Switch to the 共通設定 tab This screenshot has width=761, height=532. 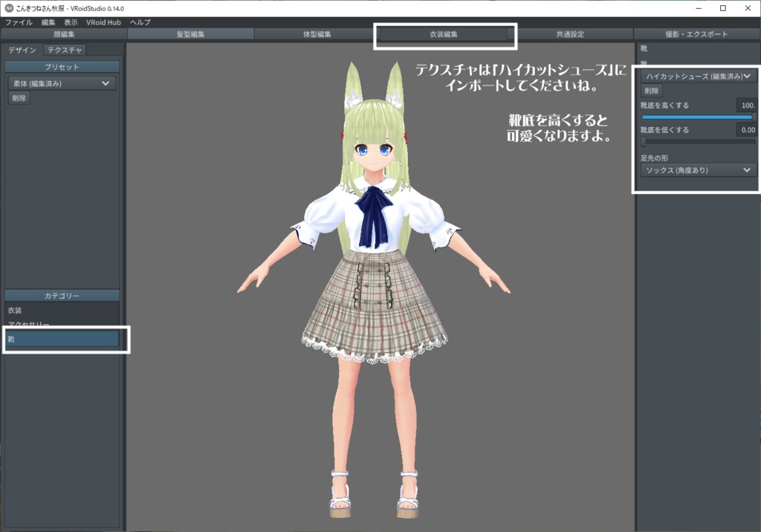tap(571, 33)
